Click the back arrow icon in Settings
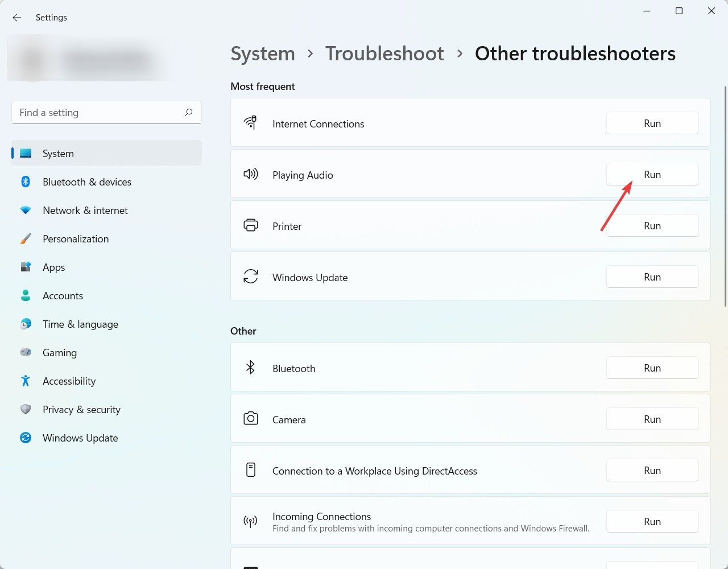Screen dimensions: 728x569 17,18
